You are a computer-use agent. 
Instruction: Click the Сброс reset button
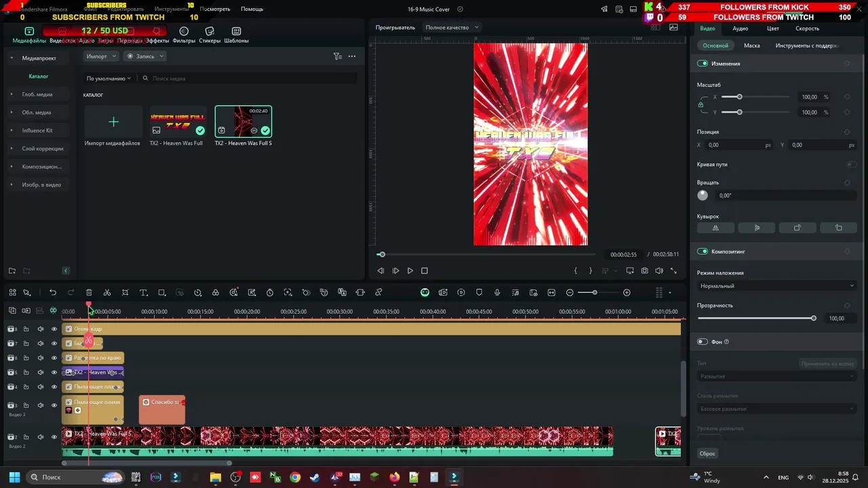tap(707, 453)
